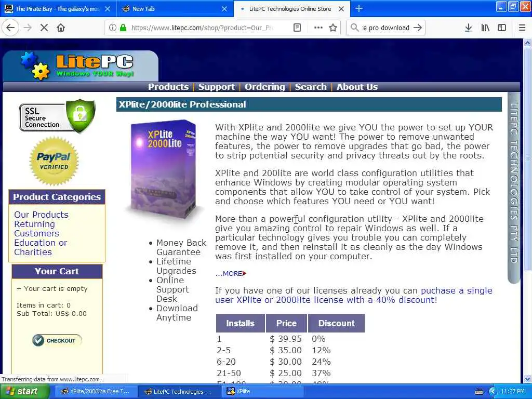This screenshot has height=399, width=532.
Task: Open LitePC Technologies taskbar window
Action: (179, 392)
